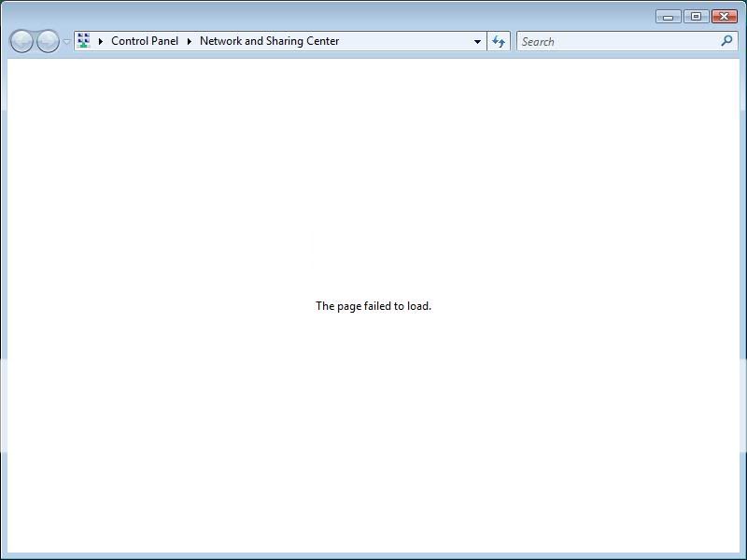747x560 pixels.
Task: Open the recent pages dropdown arrow
Action: pyautogui.click(x=66, y=42)
